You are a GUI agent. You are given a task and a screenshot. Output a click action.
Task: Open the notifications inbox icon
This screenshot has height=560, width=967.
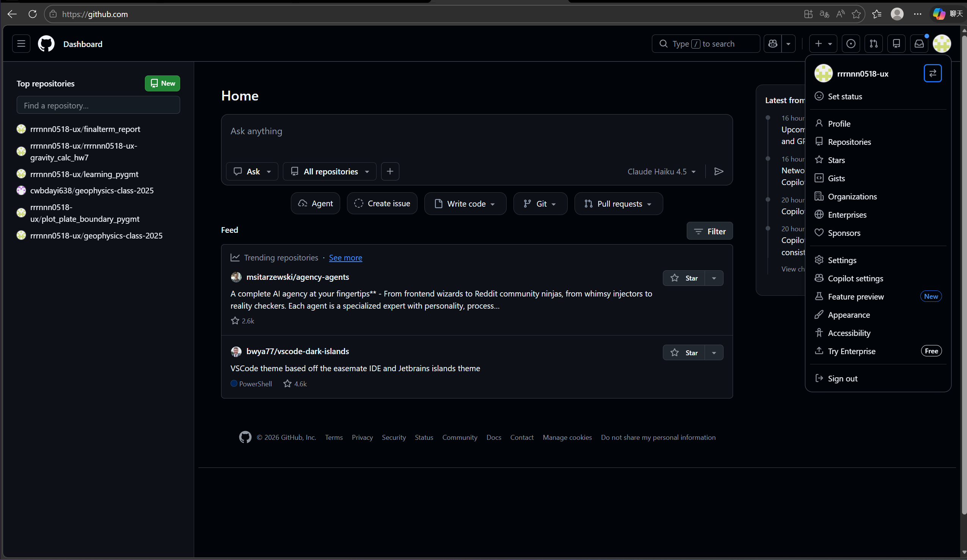(x=919, y=44)
